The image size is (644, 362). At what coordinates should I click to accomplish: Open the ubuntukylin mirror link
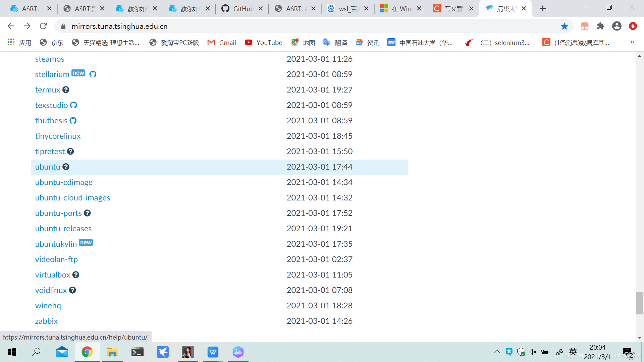[x=56, y=244]
